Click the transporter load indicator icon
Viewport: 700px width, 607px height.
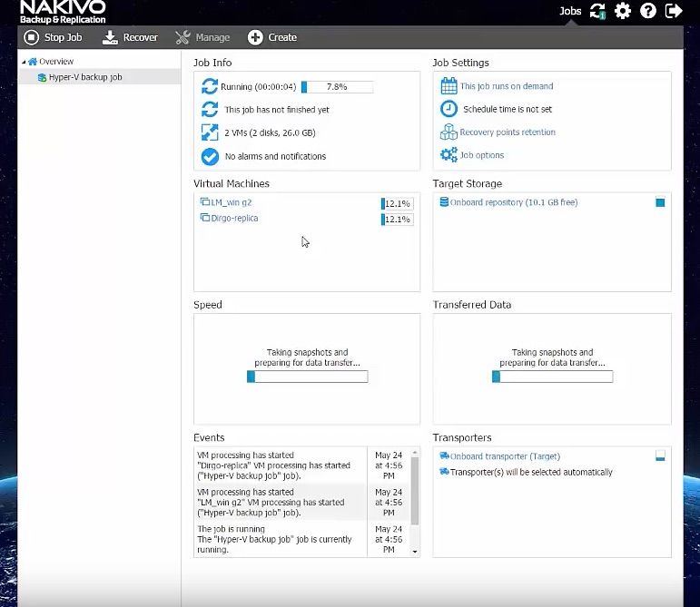point(660,455)
